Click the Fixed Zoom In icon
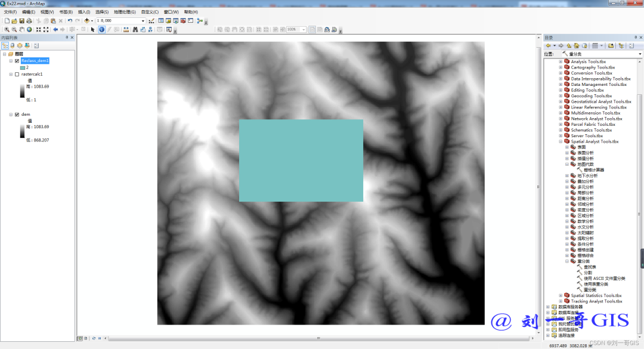The height and width of the screenshot is (349, 644). pos(39,30)
